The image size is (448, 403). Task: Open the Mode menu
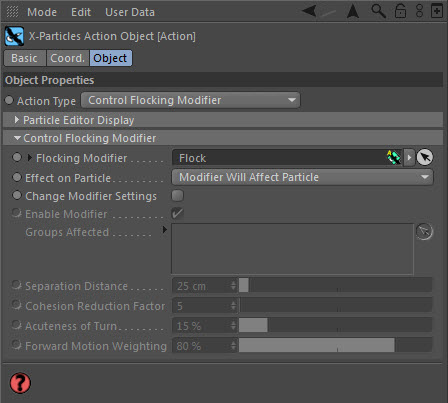(42, 12)
